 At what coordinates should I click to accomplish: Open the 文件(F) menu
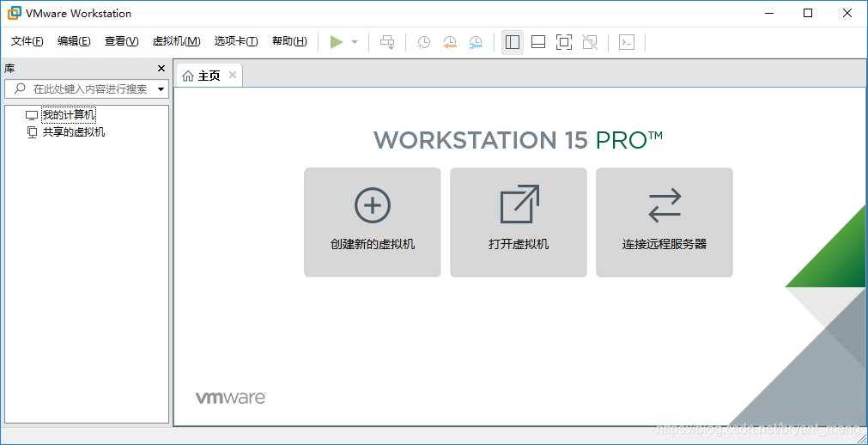(x=27, y=41)
